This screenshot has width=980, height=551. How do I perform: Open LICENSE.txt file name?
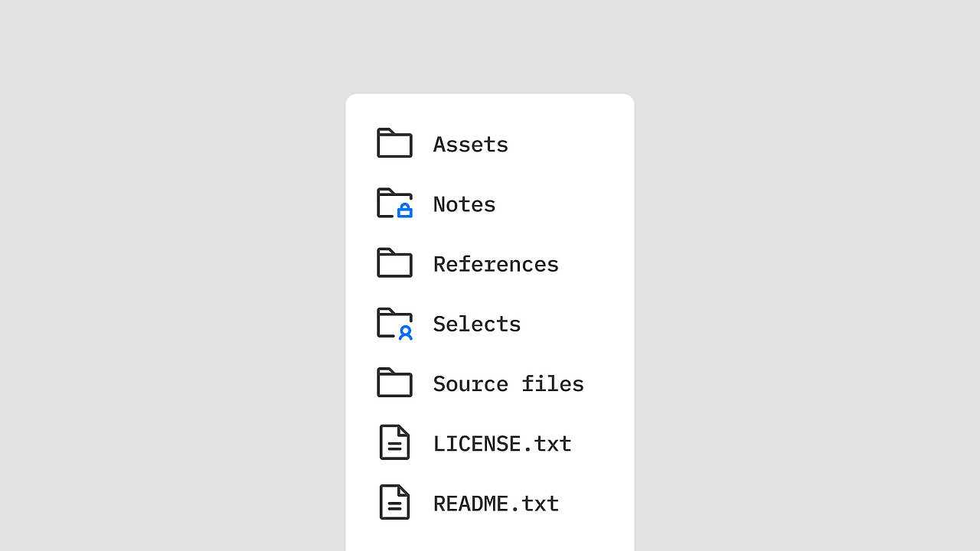coord(502,443)
